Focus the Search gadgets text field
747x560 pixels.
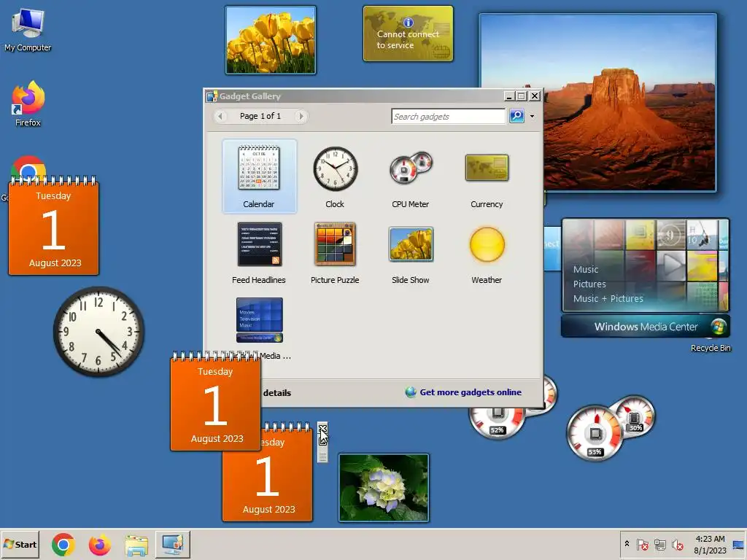pyautogui.click(x=448, y=116)
